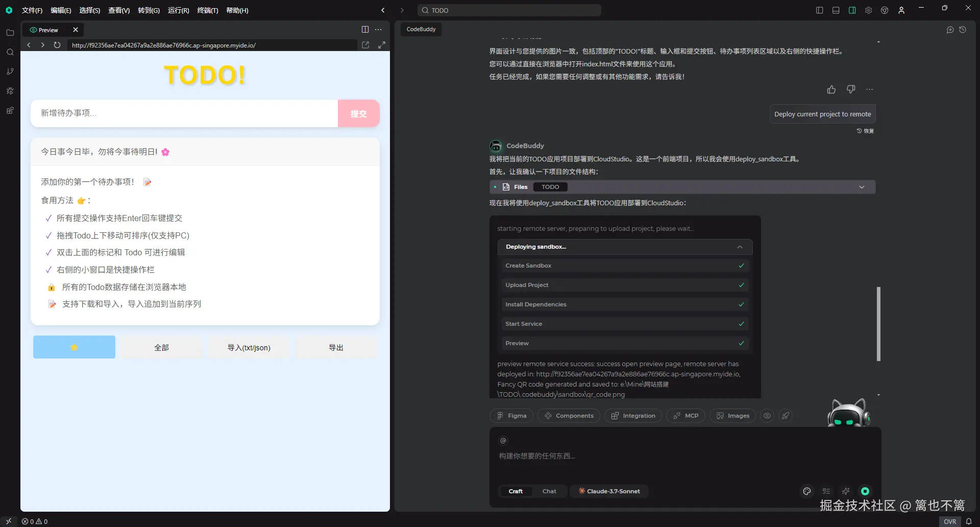Dislike the CodeBuddy response
The height and width of the screenshot is (527, 980).
click(851, 89)
